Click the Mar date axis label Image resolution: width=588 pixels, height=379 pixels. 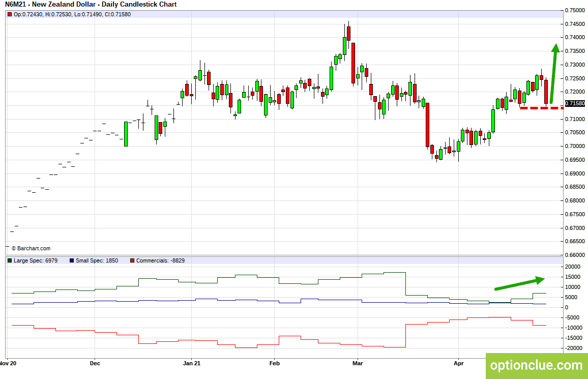(x=358, y=363)
